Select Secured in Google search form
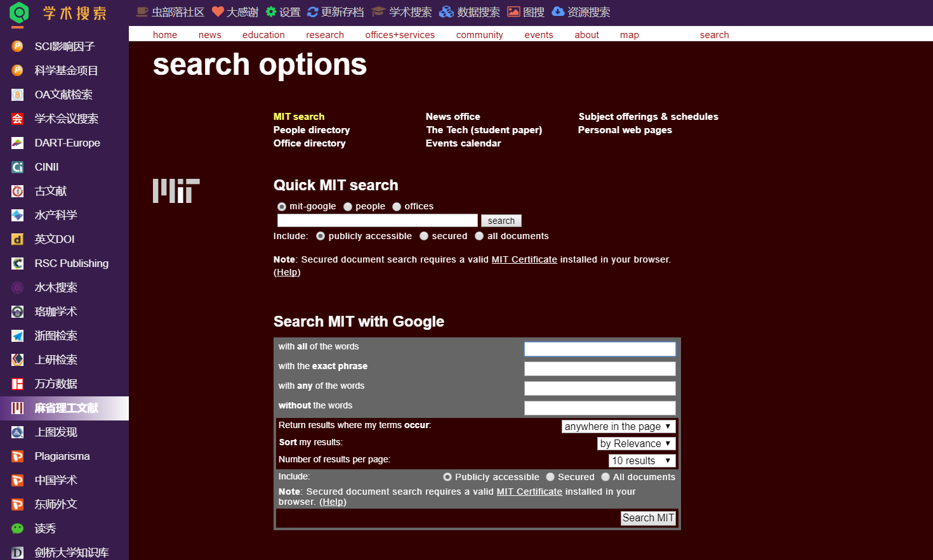Viewport: 933px width, 560px height. coord(550,477)
